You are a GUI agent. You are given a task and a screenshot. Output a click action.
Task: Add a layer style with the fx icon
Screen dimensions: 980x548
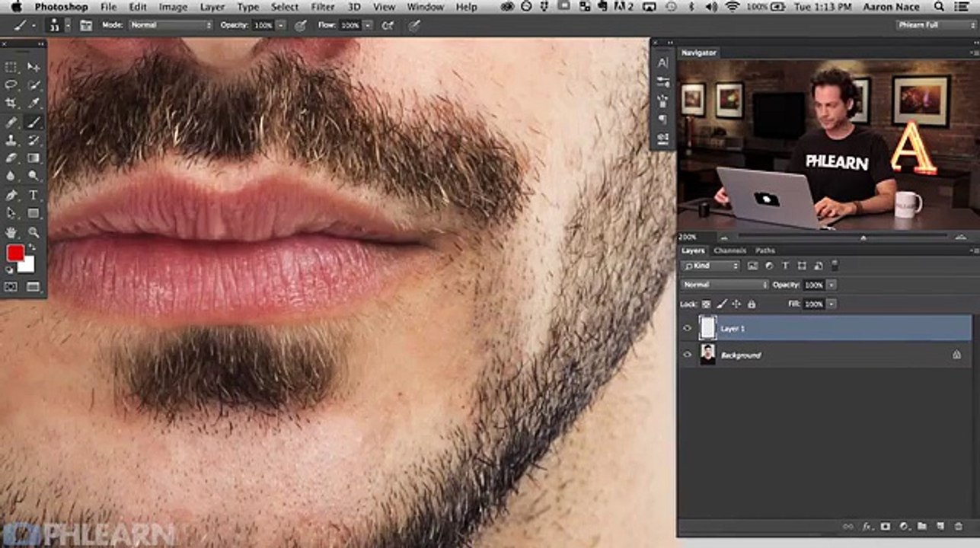[x=867, y=526]
